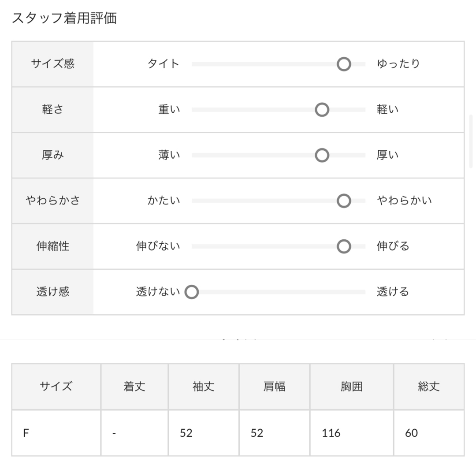Click the 軽さ slider handle

(x=322, y=110)
